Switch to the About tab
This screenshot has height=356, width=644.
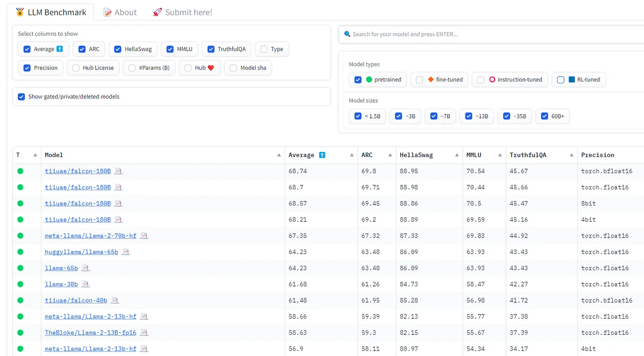[x=120, y=12]
